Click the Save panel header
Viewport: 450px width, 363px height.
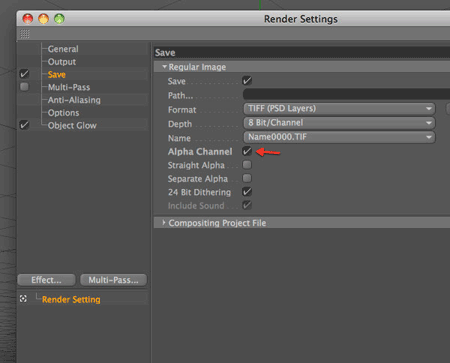[x=302, y=53]
